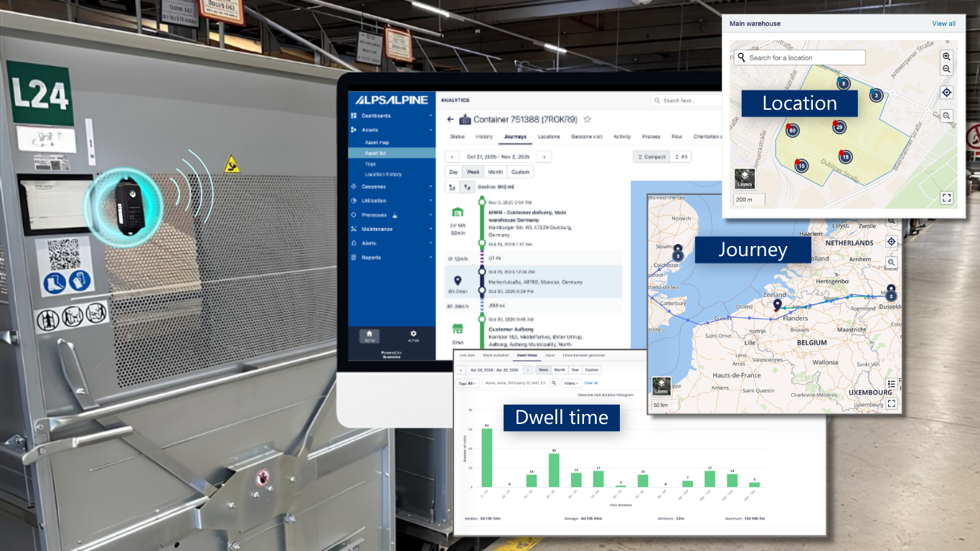Screen dimensions: 980x551
Task: Open the Locations tab of the container
Action: point(549,136)
